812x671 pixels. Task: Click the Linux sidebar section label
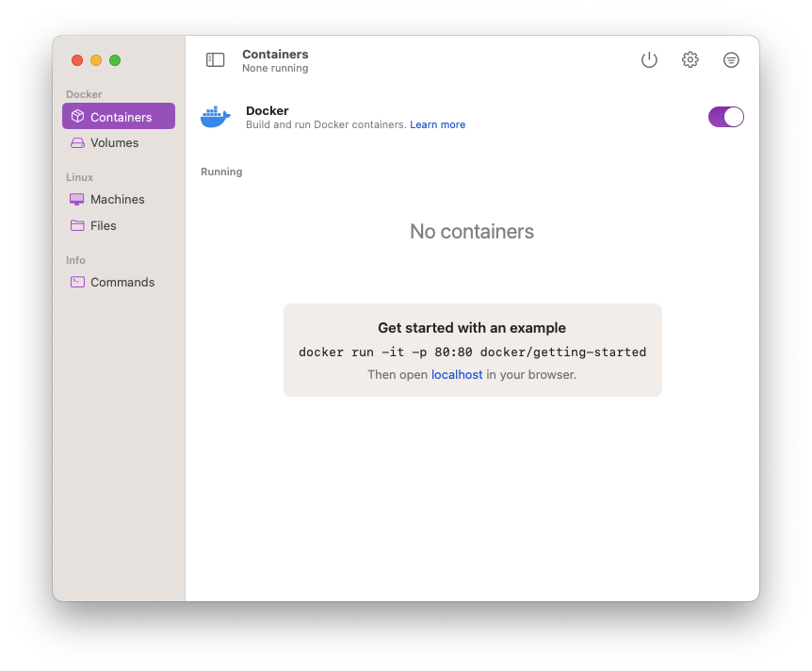(79, 177)
